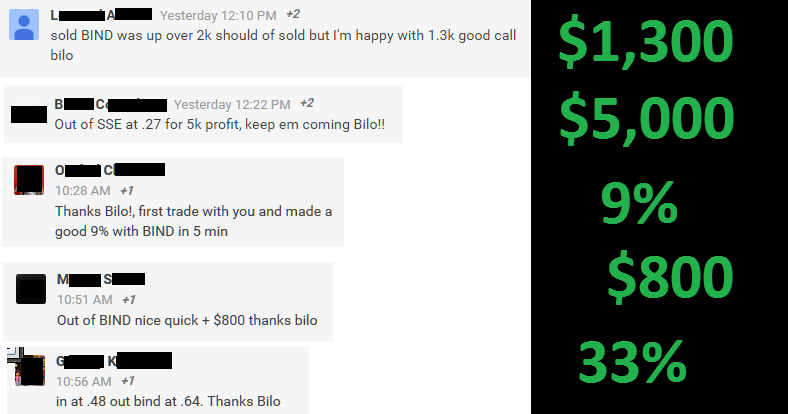Click the green 33% figure
The image size is (788, 414).
tap(633, 361)
